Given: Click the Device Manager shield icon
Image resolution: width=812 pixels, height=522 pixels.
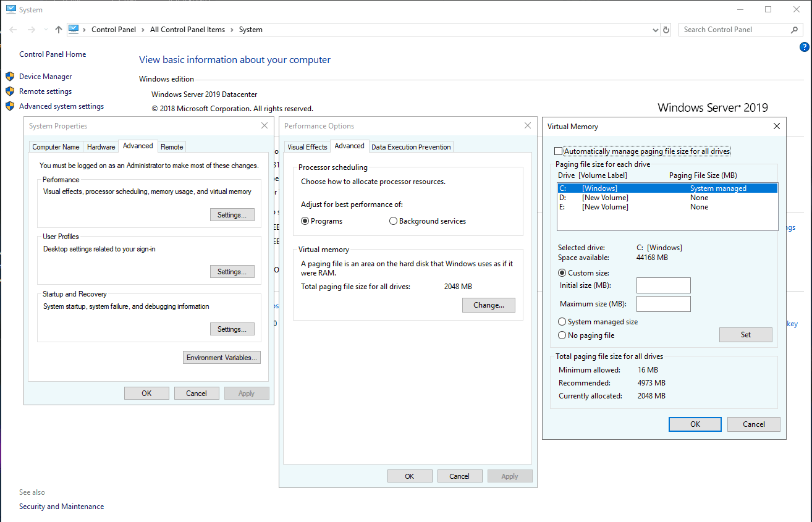Looking at the screenshot, I should pyautogui.click(x=10, y=77).
